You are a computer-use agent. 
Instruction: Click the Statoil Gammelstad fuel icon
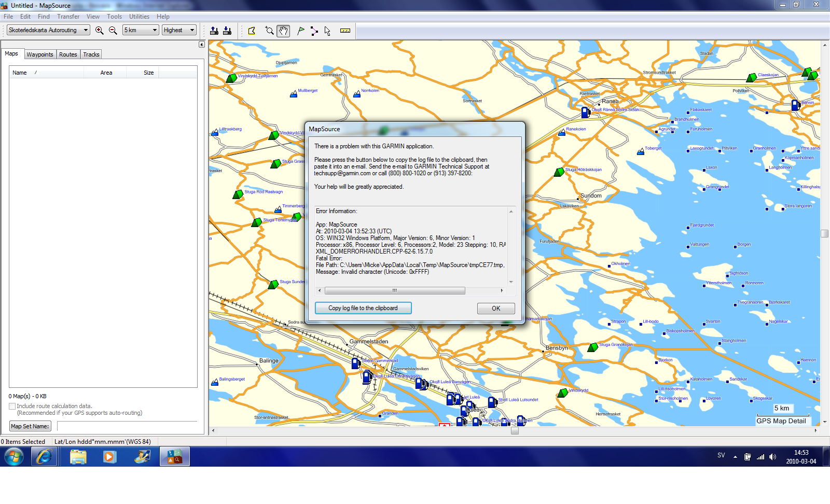point(355,363)
